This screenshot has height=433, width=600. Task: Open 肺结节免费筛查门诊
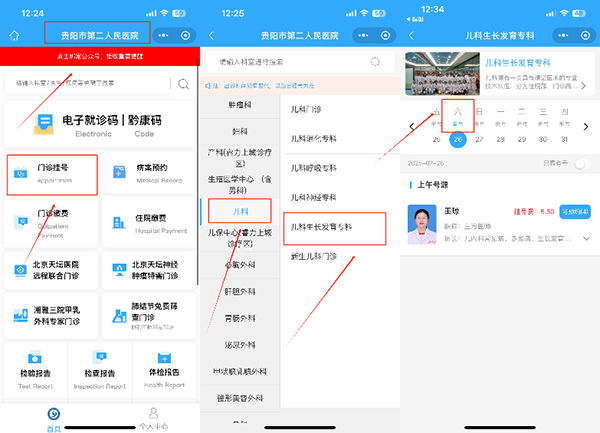pos(149,316)
